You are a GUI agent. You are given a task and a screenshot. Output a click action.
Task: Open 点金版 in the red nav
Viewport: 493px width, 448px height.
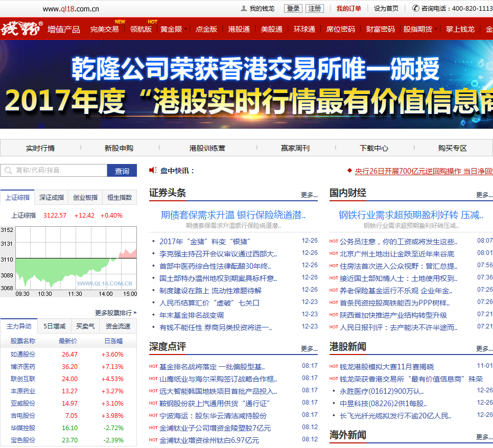pyautogui.click(x=206, y=29)
